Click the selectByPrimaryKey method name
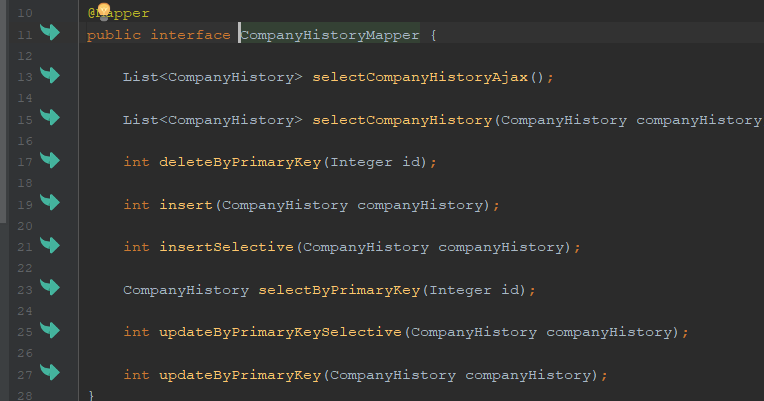 [x=339, y=290]
